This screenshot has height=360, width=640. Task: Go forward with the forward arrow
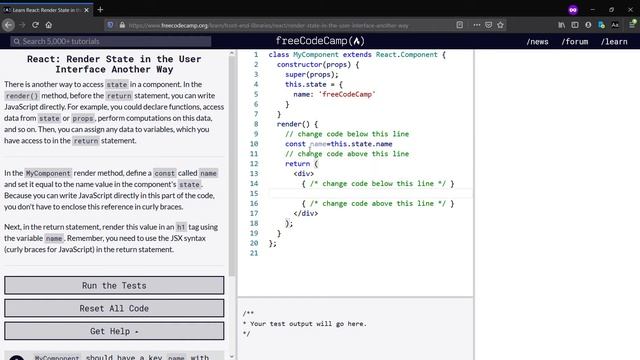point(22,25)
